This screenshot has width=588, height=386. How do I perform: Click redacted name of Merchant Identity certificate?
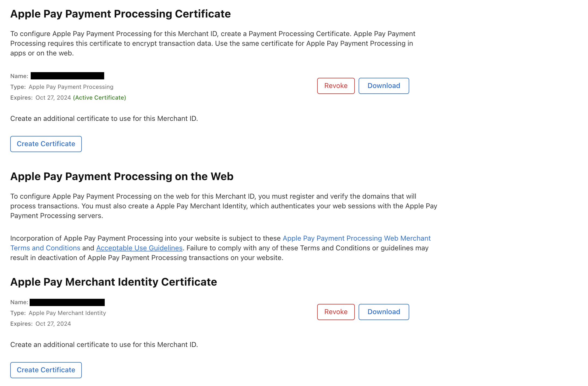coord(67,302)
